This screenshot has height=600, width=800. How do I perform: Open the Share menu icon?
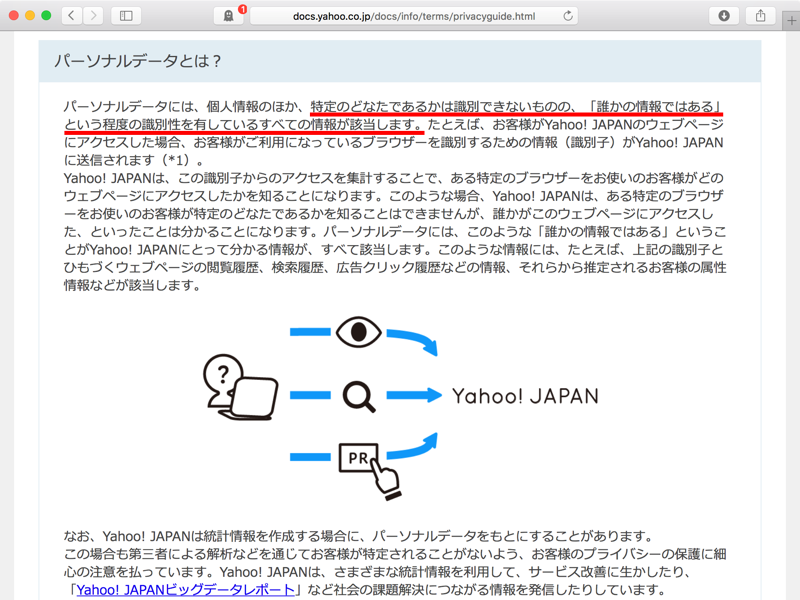[x=760, y=16]
